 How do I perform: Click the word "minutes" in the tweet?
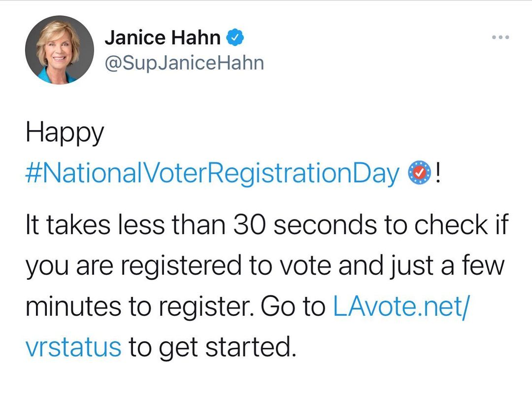(74, 306)
